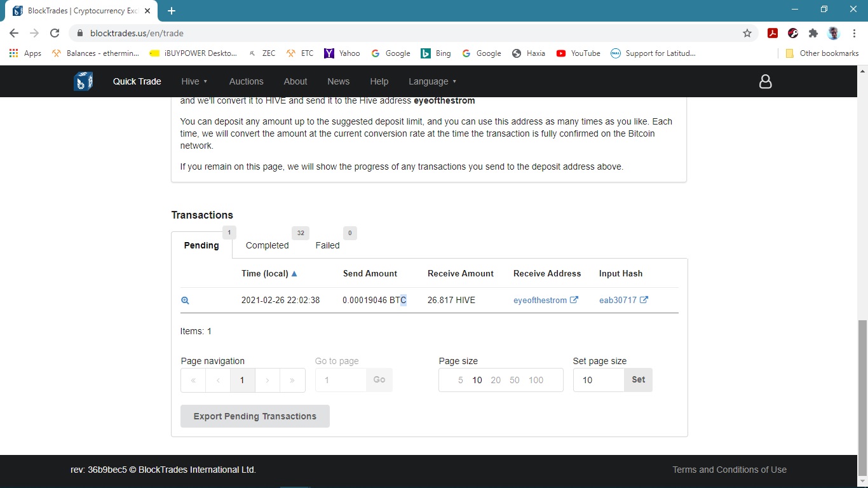Viewport: 868px width, 488px height.
Task: Click the red circular extension icon
Action: point(793,33)
